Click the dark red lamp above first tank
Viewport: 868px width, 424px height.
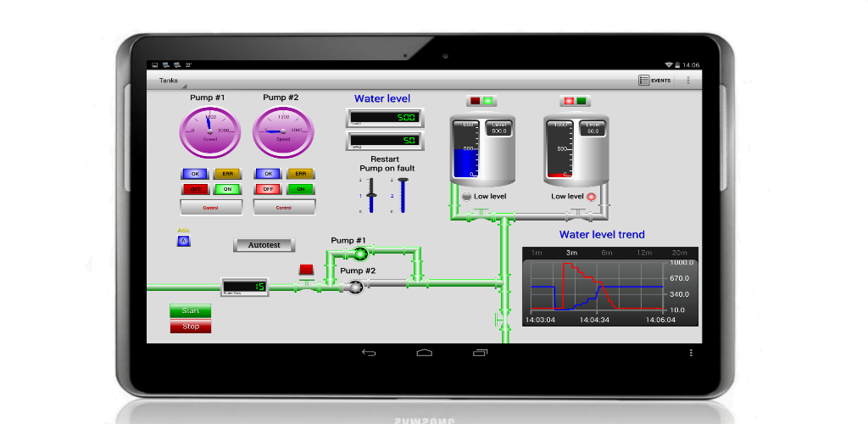click(x=476, y=101)
